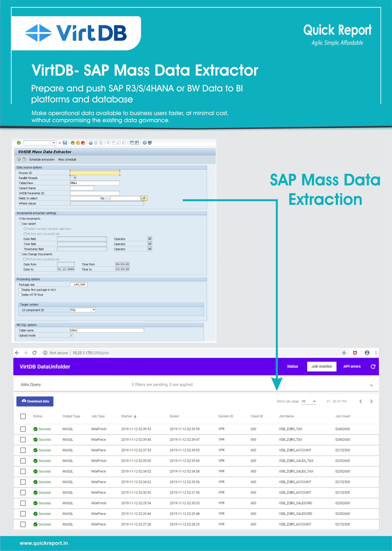Toggle the select-all checkbox in jobs table header
The width and height of the screenshot is (392, 551).
(23, 416)
